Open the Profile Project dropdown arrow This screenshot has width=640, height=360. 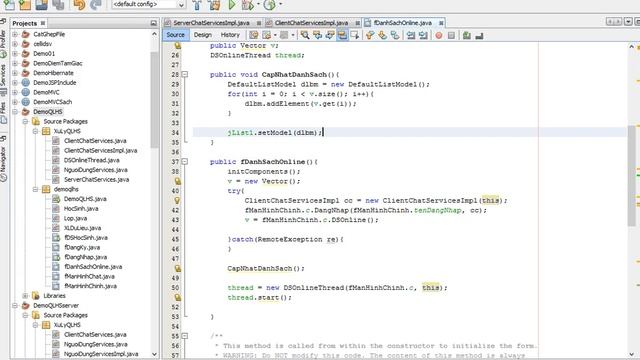click(280, 4)
